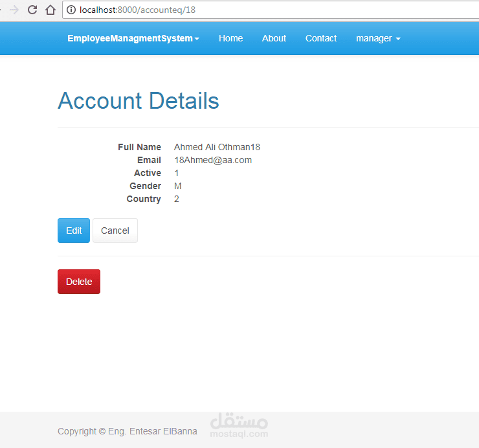Navigate to Home in the navbar
This screenshot has height=448, width=479.
[230, 38]
